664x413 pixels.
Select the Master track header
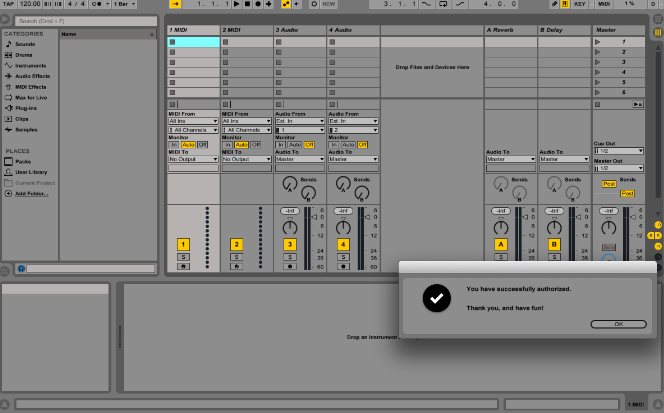click(x=619, y=30)
